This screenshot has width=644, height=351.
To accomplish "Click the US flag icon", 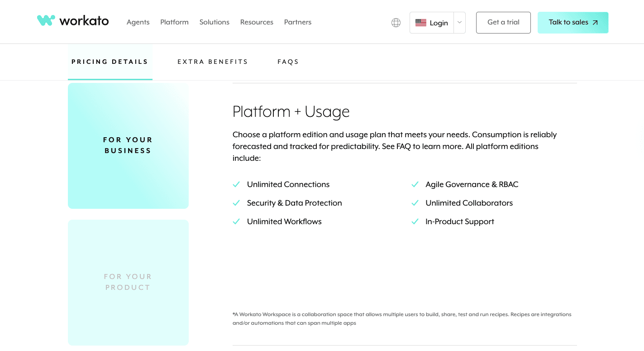I will [420, 23].
